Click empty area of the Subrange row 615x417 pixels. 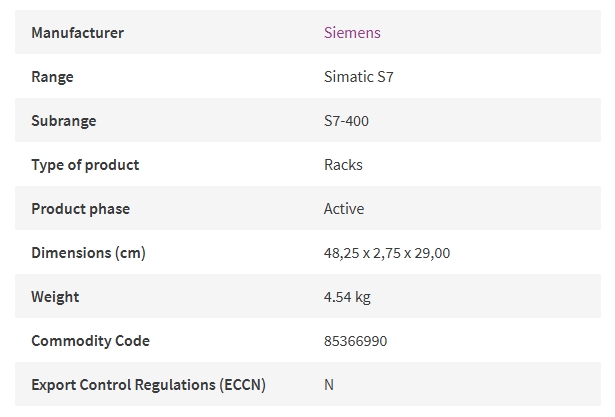click(x=486, y=120)
